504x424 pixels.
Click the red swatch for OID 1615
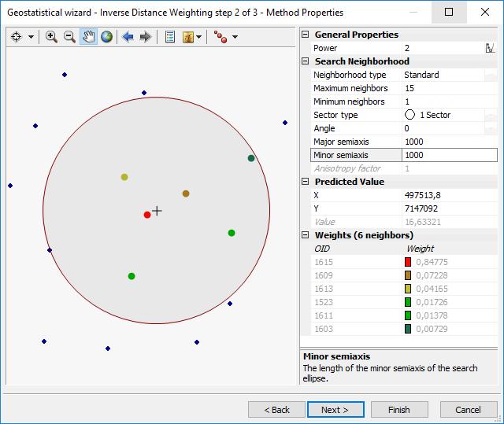coord(408,262)
